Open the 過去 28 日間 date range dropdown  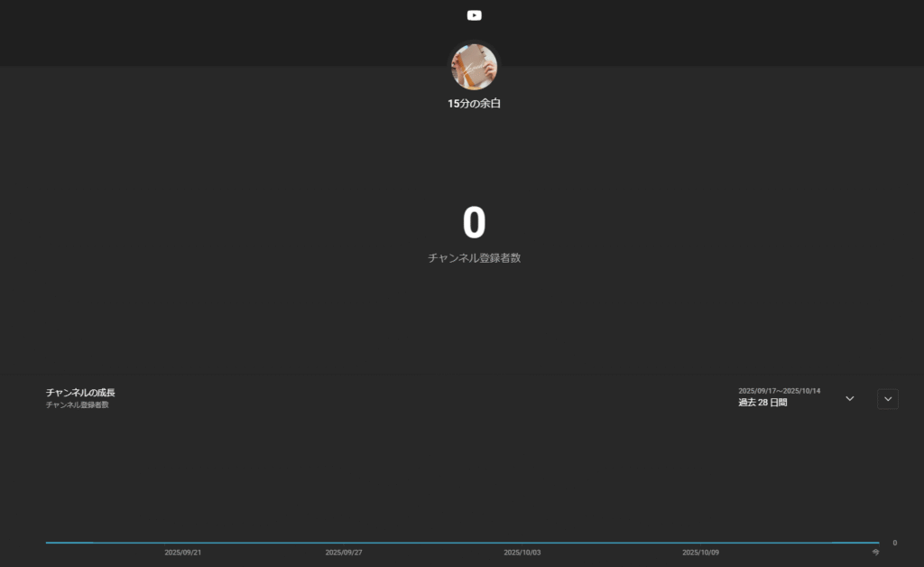[x=762, y=403]
